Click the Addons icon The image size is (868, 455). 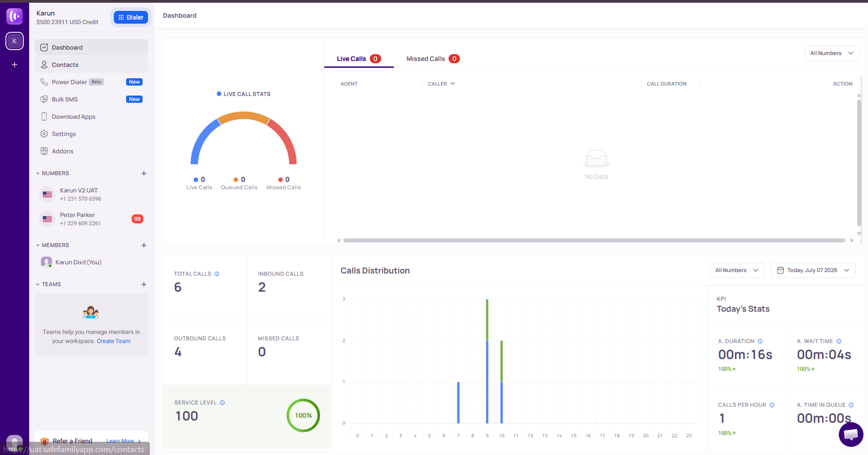(x=44, y=151)
